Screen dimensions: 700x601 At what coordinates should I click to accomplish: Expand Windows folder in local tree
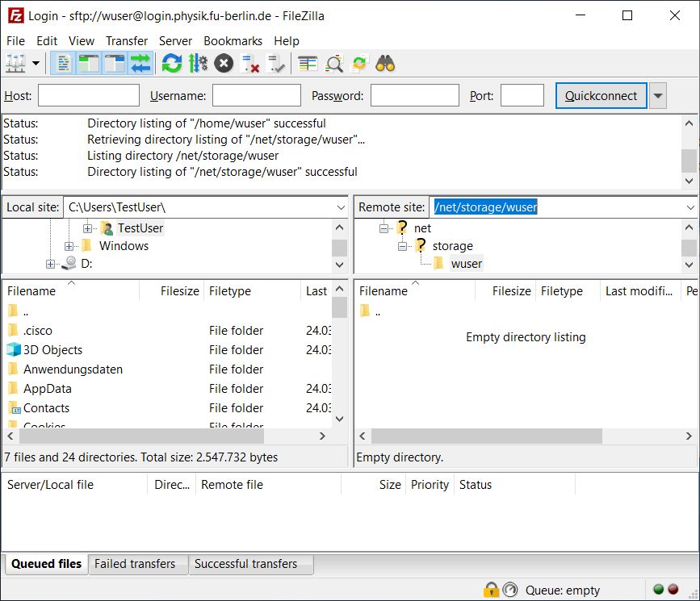pos(69,246)
